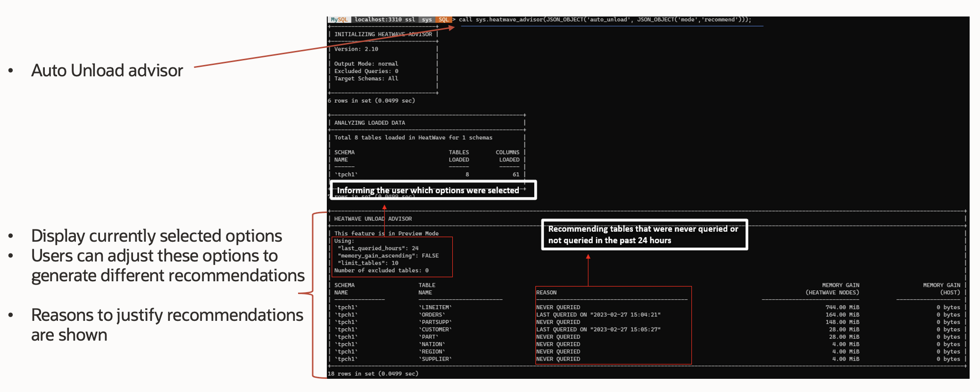Select the "Target Schemas: All" line
This screenshot has width=980, height=392.
(366, 79)
